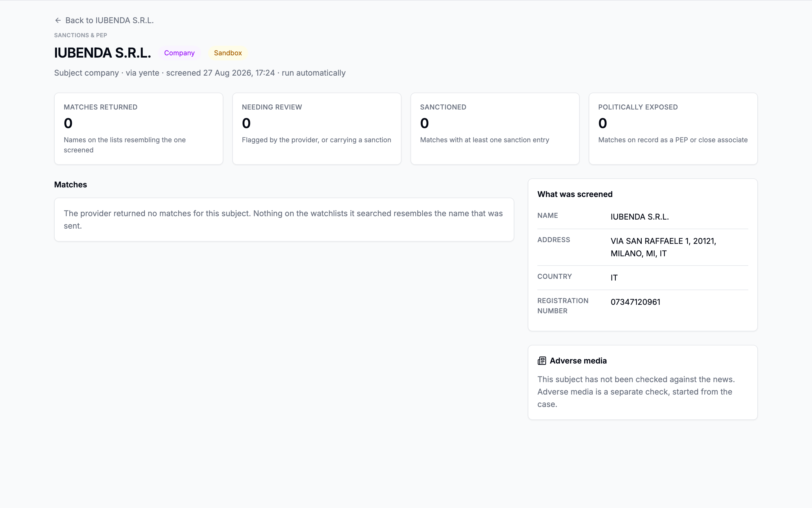Image resolution: width=812 pixels, height=508 pixels.
Task: Click 'Flagged by the provider' description
Action: click(316, 140)
